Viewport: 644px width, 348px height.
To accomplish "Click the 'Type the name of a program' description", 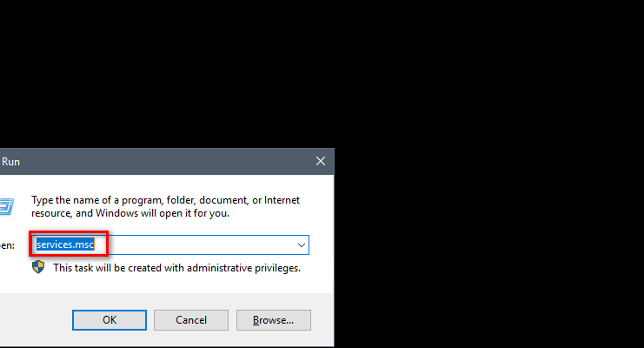I will point(165,206).
